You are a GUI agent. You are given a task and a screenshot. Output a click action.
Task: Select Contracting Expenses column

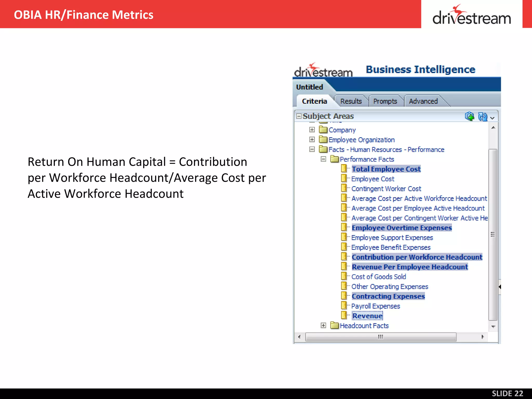(x=388, y=296)
